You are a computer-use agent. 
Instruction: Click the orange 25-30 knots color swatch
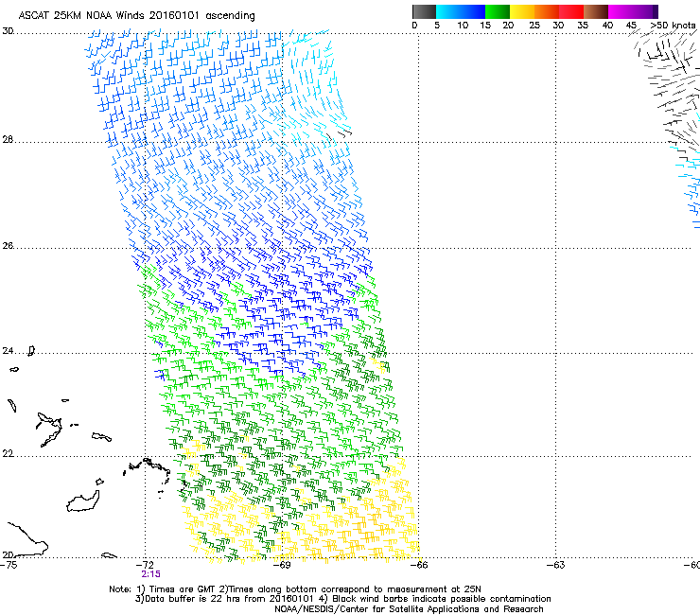pyautogui.click(x=547, y=11)
